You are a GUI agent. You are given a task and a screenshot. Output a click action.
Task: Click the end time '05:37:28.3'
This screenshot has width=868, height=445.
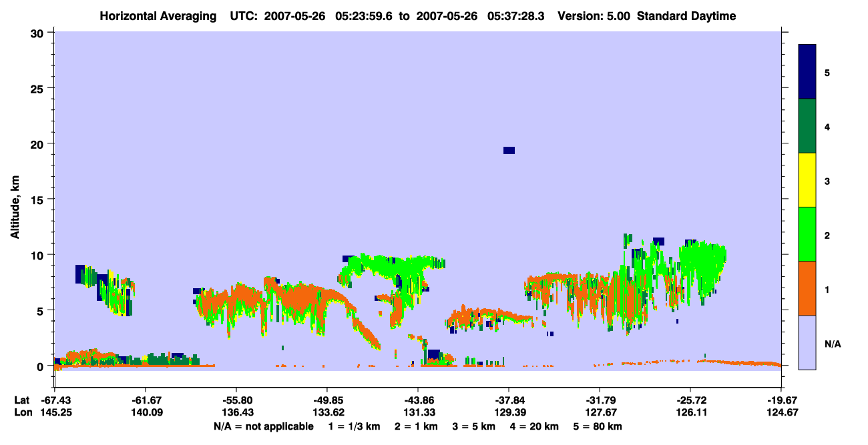pos(515,16)
